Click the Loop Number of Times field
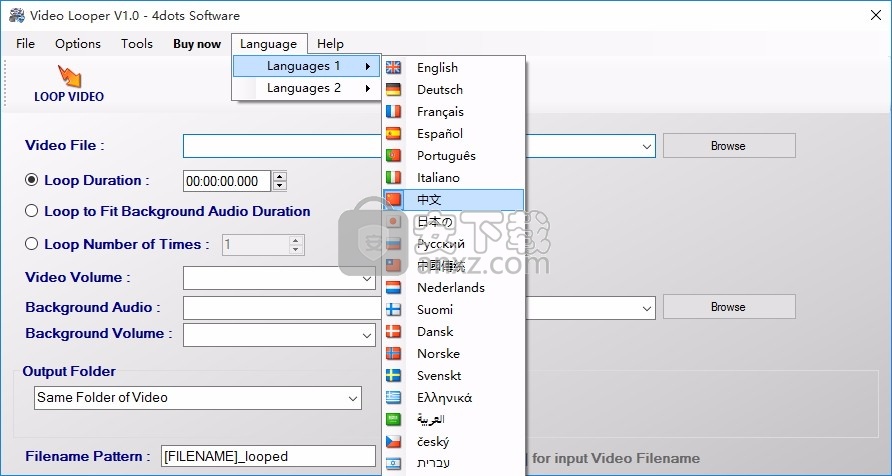 pyautogui.click(x=255, y=245)
